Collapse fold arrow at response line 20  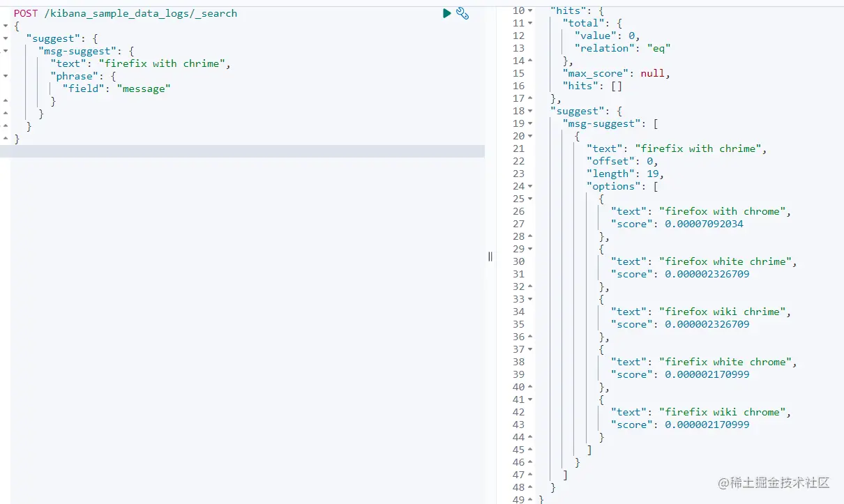click(531, 136)
